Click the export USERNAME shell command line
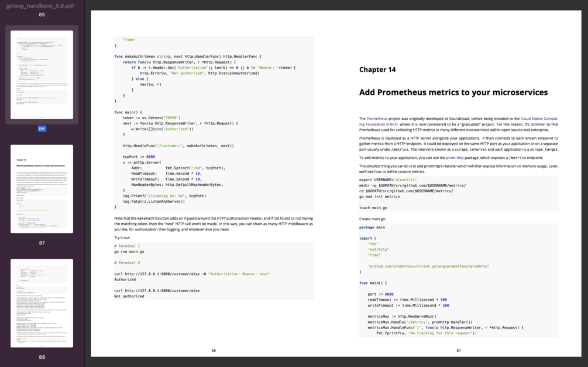This screenshot has width=588, height=367. point(388,180)
